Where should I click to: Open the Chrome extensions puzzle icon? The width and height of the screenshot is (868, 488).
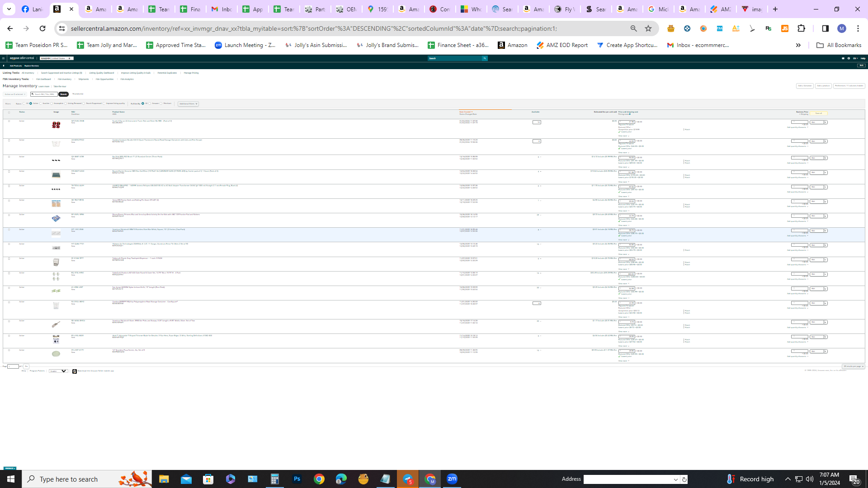coord(802,28)
